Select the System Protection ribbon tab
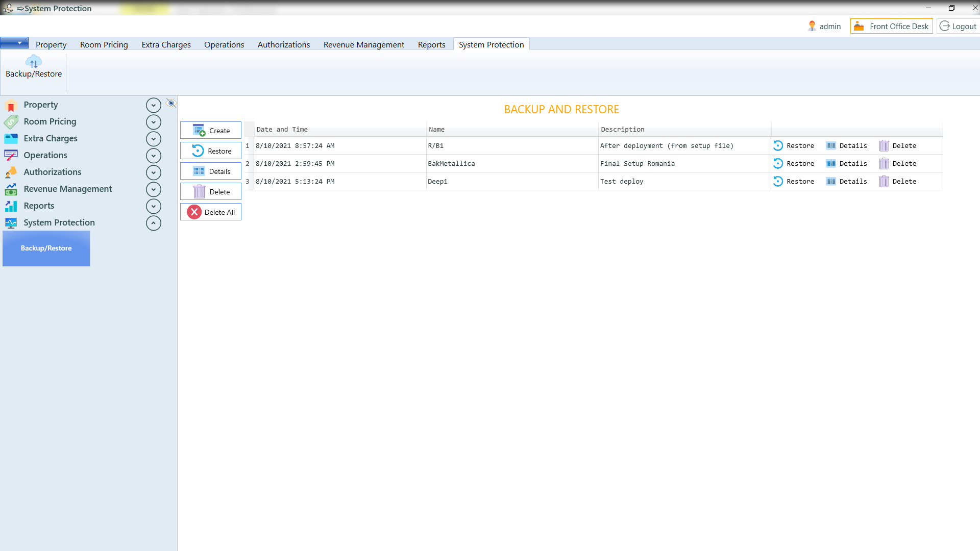 tap(492, 44)
